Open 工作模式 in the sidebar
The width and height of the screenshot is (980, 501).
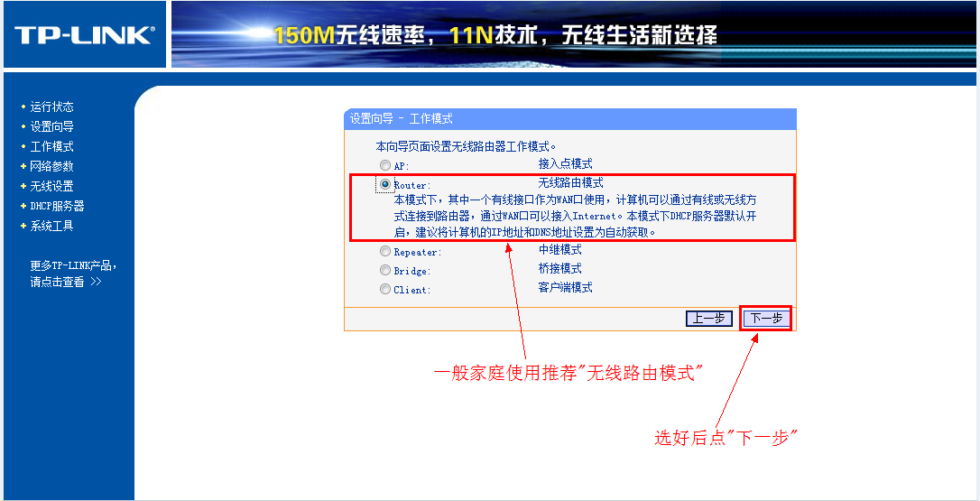tap(51, 146)
